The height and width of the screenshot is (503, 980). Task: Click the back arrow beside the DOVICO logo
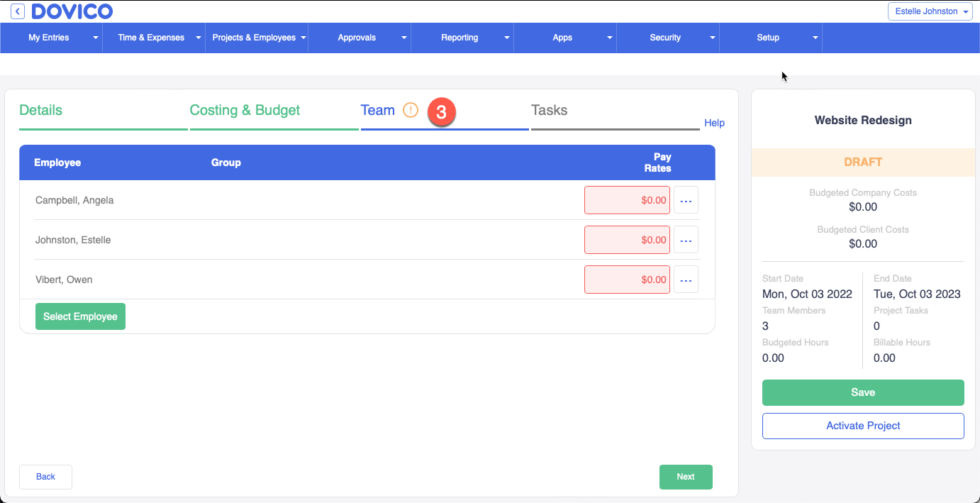[x=16, y=11]
